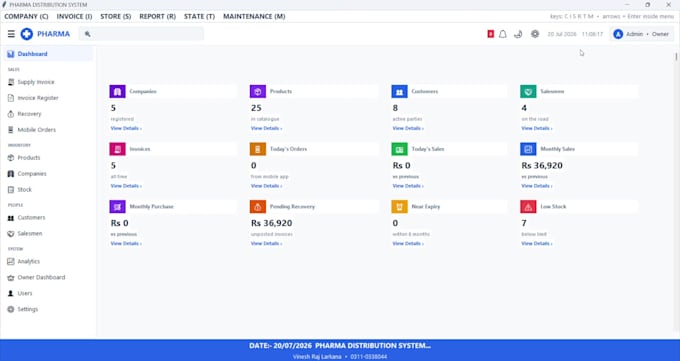Click the Rs 36,920 Monthly Sales value

[x=542, y=166]
